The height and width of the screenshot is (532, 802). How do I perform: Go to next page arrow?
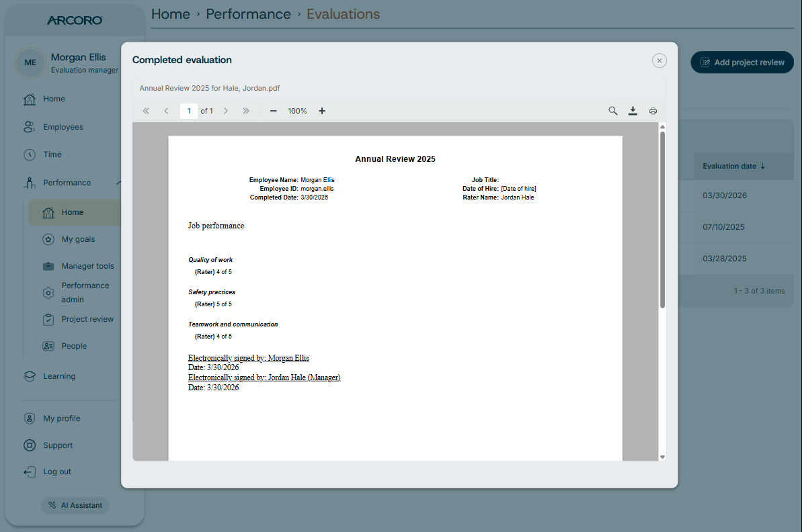click(x=226, y=111)
